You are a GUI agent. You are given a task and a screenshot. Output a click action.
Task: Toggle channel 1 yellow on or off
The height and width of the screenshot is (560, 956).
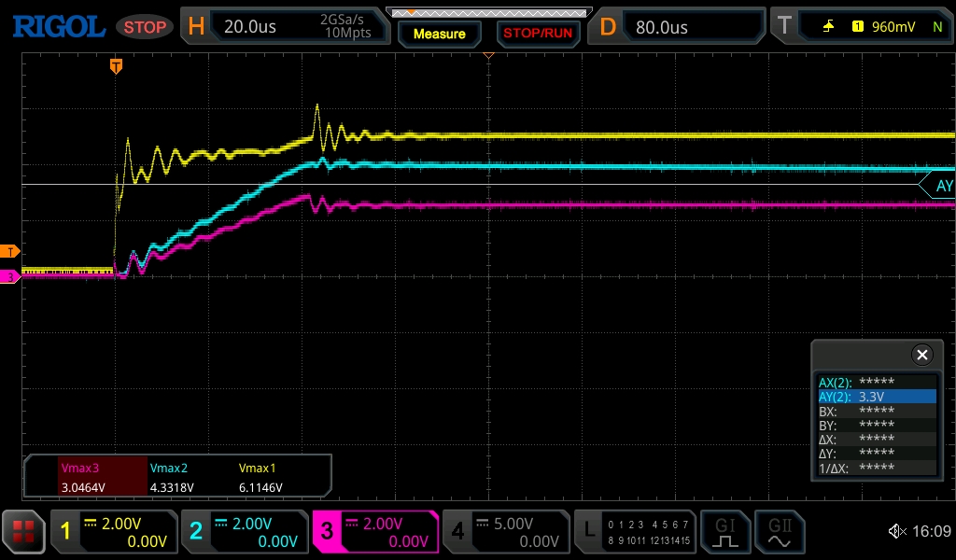click(x=112, y=532)
